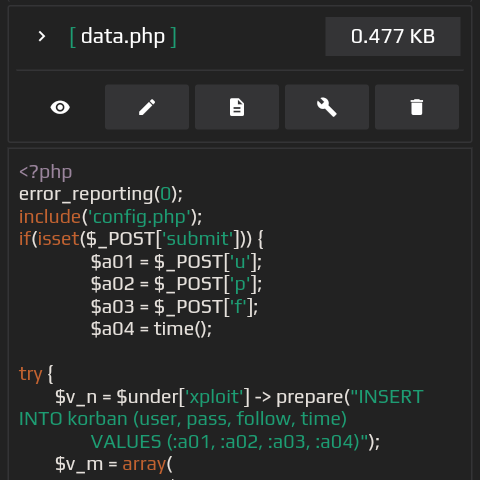Click the error_reporting(0) code line
This screenshot has height=480, width=480.
(x=101, y=194)
